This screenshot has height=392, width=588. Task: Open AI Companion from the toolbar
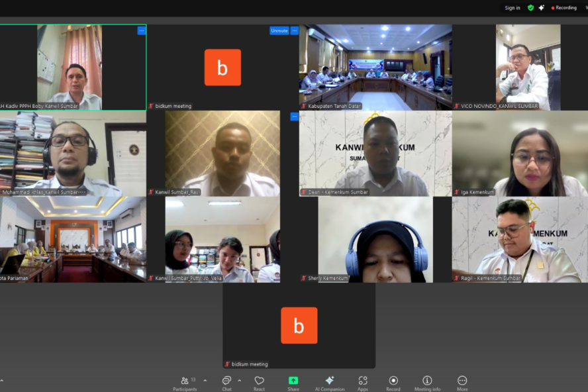(x=329, y=381)
